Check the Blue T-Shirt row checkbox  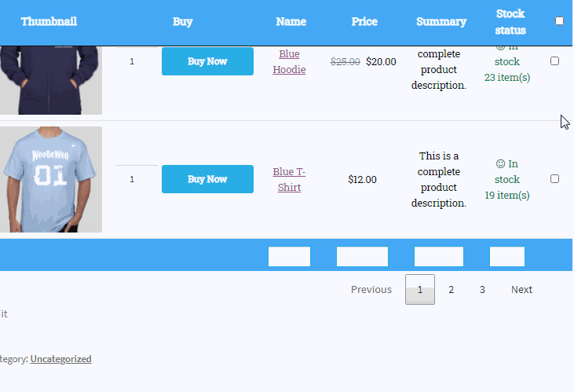click(x=554, y=179)
